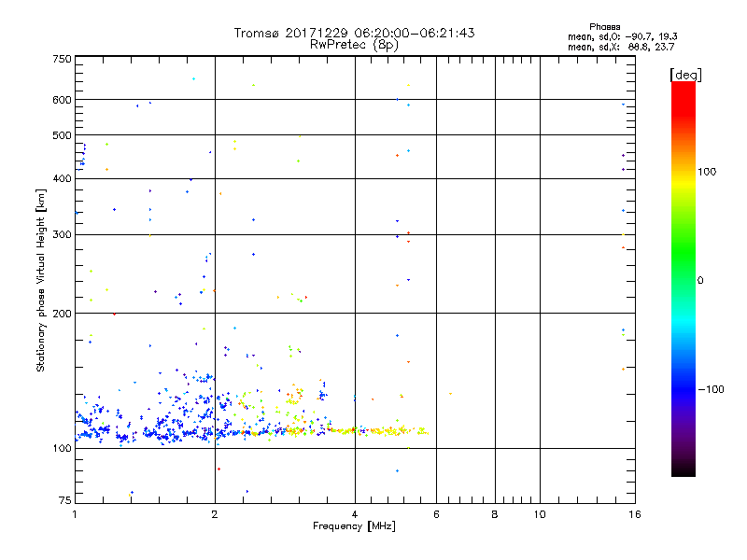The height and width of the screenshot is (560, 747).
Task: Click the y-axis 750 km tick label
Action: [x=62, y=60]
